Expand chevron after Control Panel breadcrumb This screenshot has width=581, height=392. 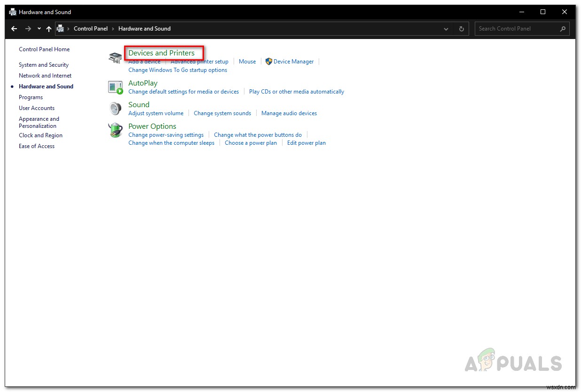(x=113, y=29)
